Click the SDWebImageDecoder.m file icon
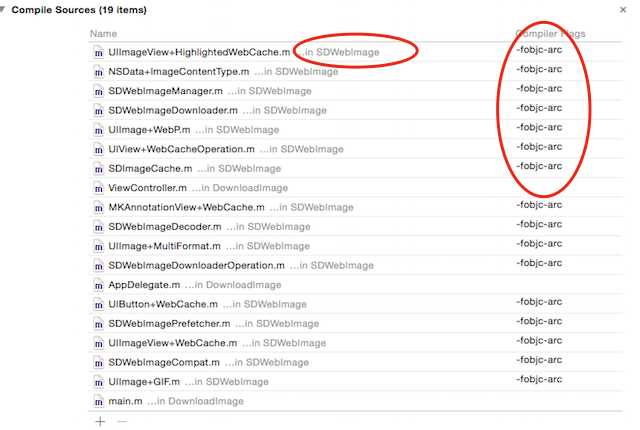 pyautogui.click(x=98, y=227)
